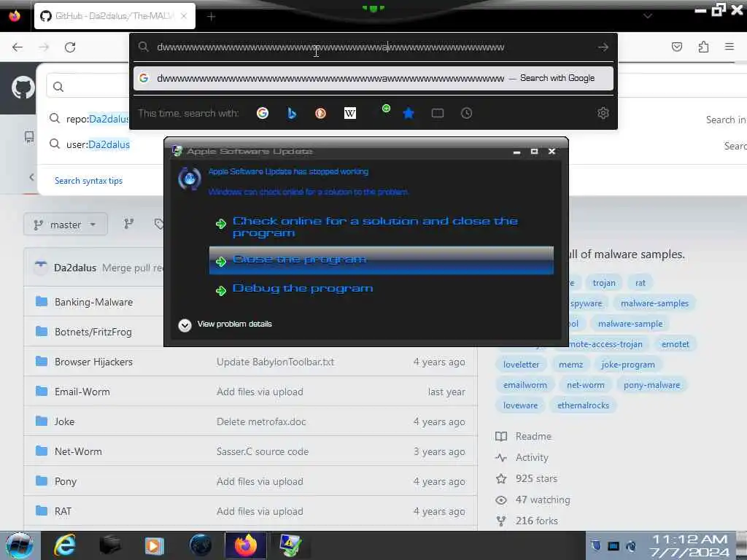This screenshot has width=747, height=560.
Task: Open the Firefox extensions puzzle icon
Action: (x=703, y=47)
